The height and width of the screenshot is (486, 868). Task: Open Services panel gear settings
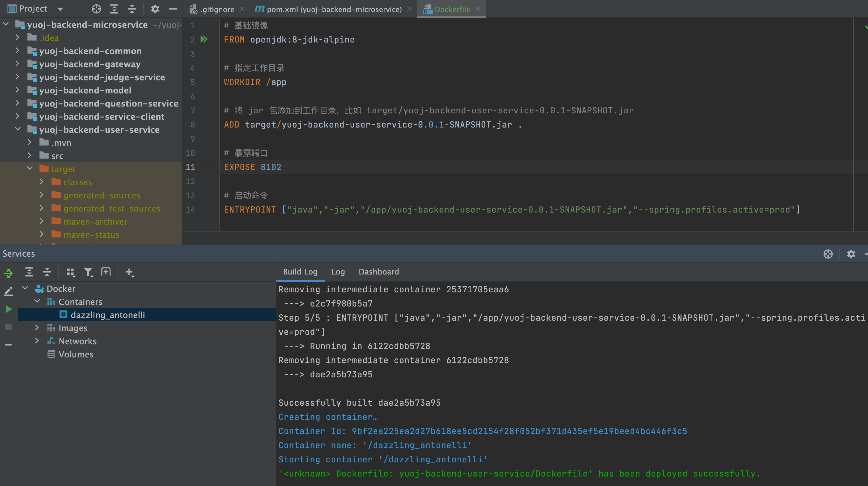tap(851, 254)
